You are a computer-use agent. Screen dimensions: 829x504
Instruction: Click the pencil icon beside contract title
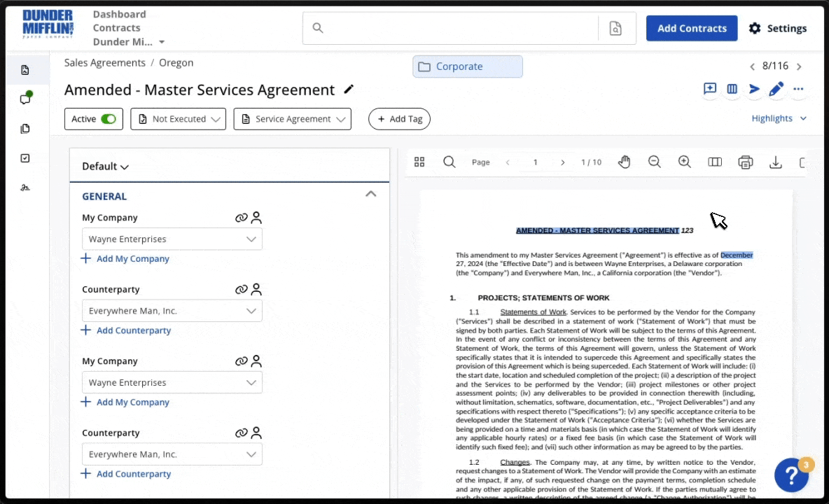pyautogui.click(x=349, y=90)
